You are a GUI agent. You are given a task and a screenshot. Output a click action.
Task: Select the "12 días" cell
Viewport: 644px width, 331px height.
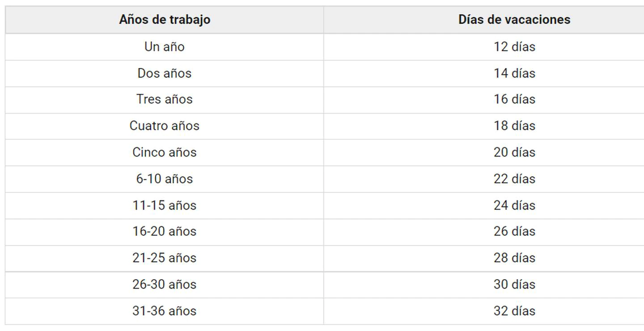[x=514, y=47]
